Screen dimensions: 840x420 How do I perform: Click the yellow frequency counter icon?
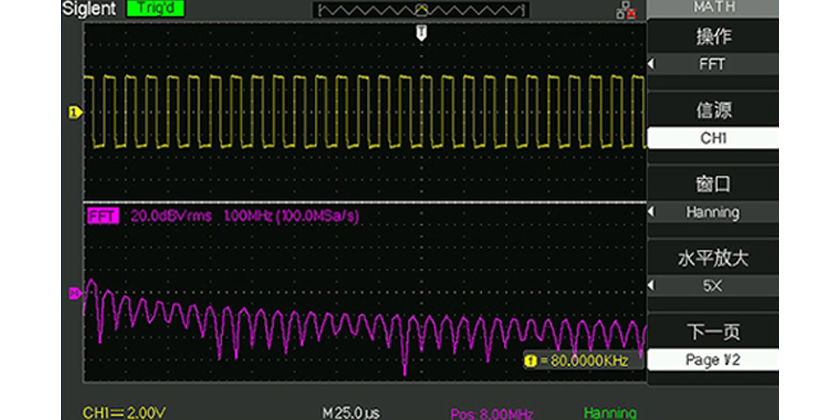click(x=531, y=360)
